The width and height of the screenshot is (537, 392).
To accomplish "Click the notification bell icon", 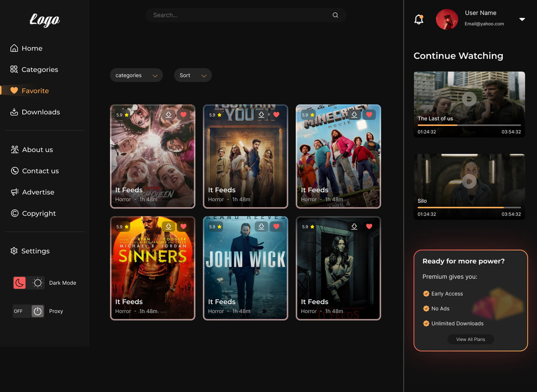I will [x=418, y=19].
